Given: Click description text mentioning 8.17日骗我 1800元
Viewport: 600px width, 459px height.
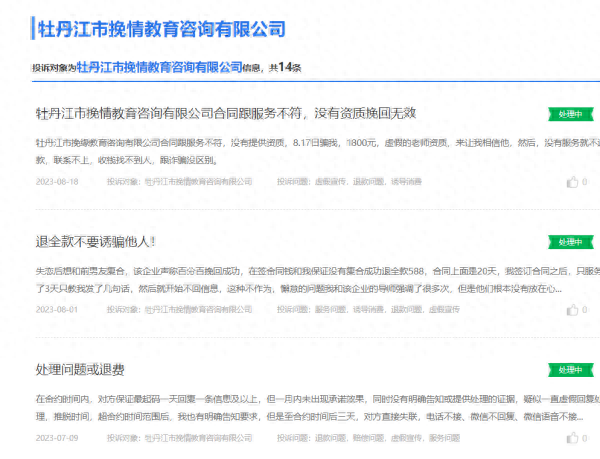Looking at the screenshot, I should click(x=318, y=151).
